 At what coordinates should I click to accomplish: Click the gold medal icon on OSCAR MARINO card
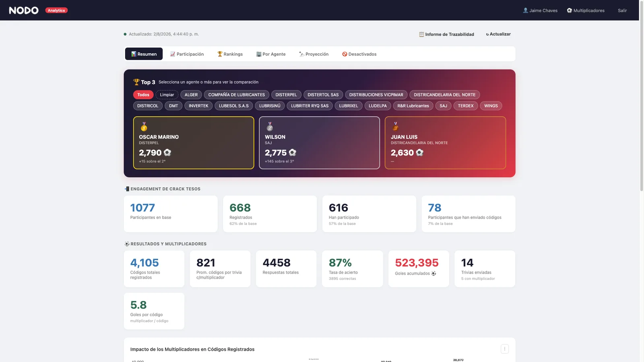click(144, 127)
